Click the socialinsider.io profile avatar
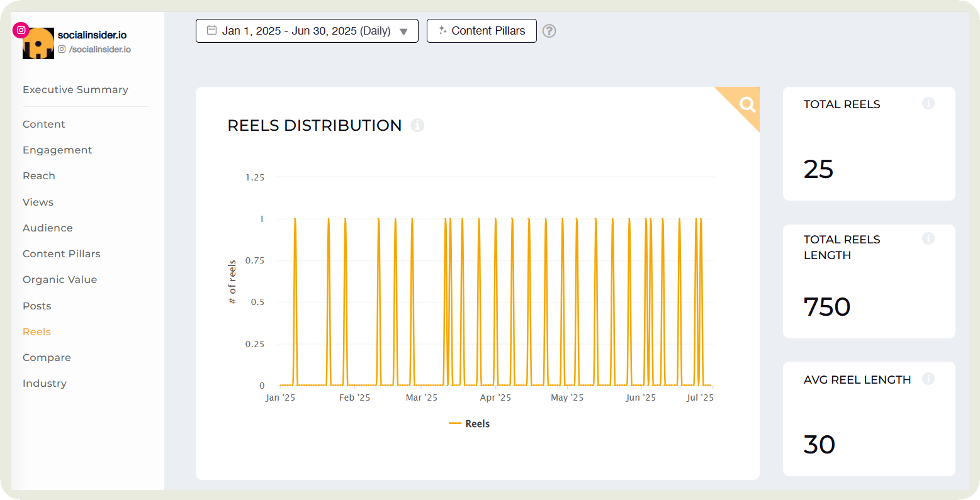Image resolution: width=980 pixels, height=500 pixels. pyautogui.click(x=38, y=44)
